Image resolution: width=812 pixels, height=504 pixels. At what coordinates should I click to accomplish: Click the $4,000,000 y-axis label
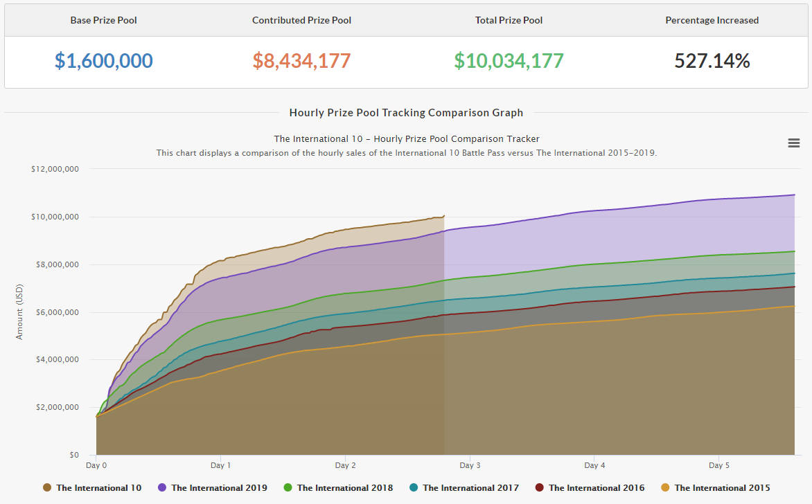57,359
